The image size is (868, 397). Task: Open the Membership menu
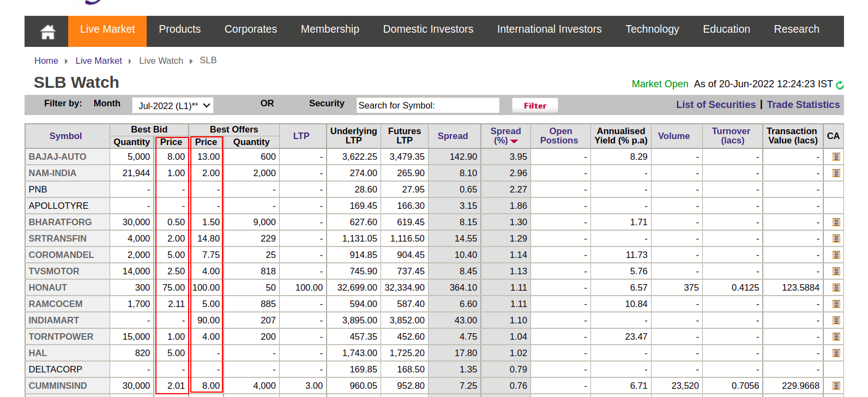pyautogui.click(x=330, y=29)
